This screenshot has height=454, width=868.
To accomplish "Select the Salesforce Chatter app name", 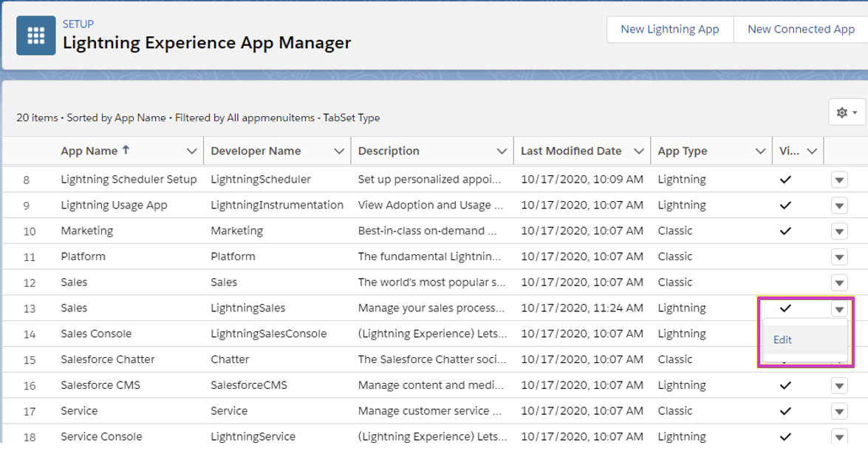I will [107, 360].
